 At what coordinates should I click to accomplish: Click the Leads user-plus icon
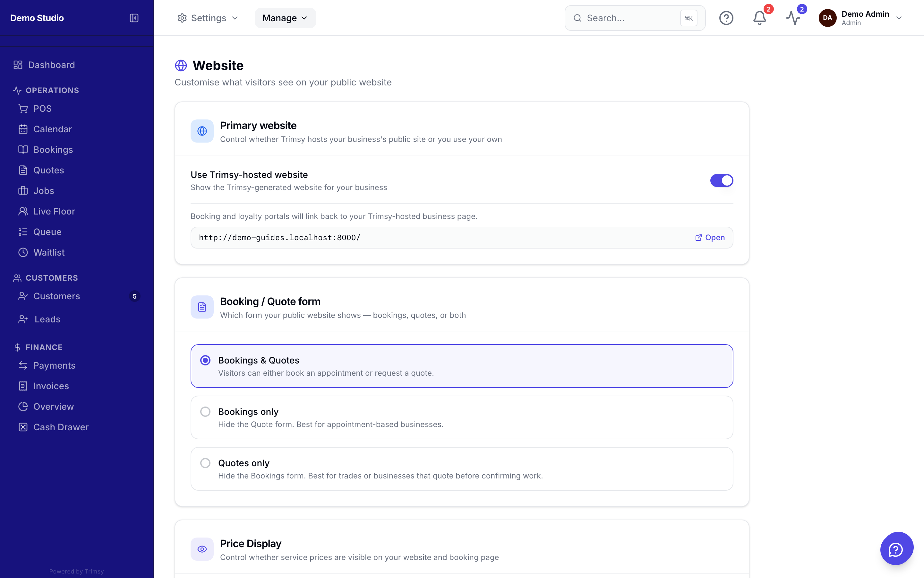[x=23, y=319]
